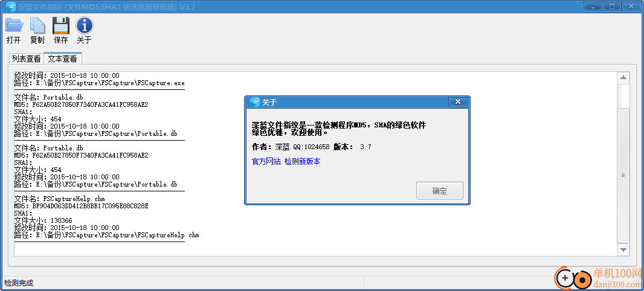Switch to the 列表查看 tab
This screenshot has width=644, height=291.
click(x=27, y=59)
